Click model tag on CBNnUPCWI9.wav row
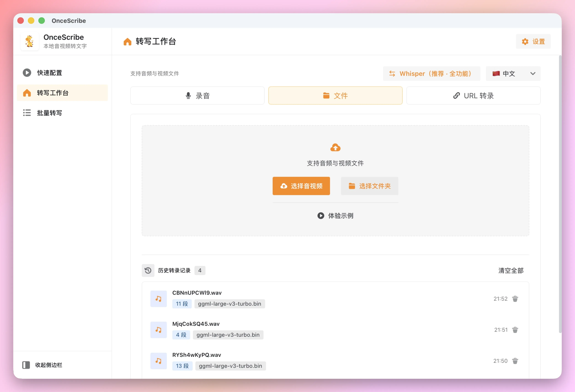Screen dimensions: 575x392 [229, 304]
